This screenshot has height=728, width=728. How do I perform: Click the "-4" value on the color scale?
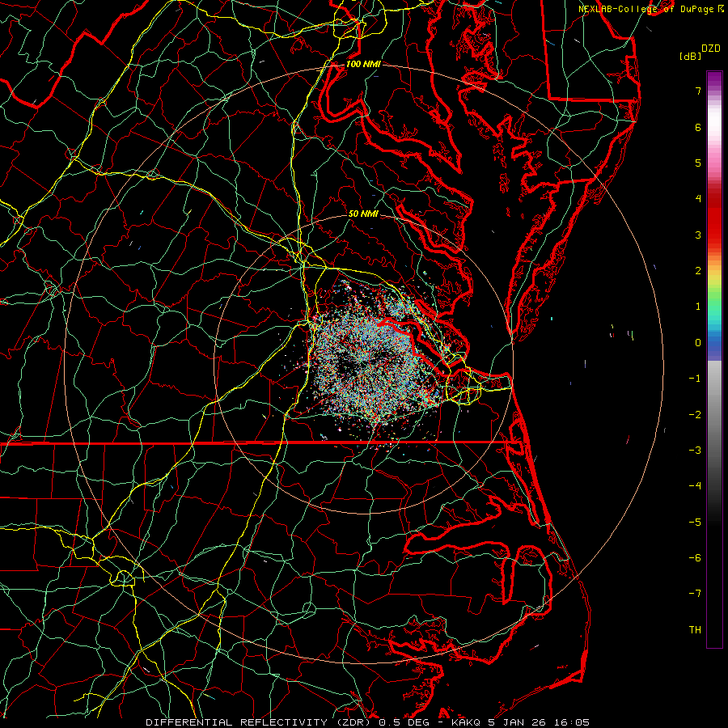pyautogui.click(x=695, y=486)
